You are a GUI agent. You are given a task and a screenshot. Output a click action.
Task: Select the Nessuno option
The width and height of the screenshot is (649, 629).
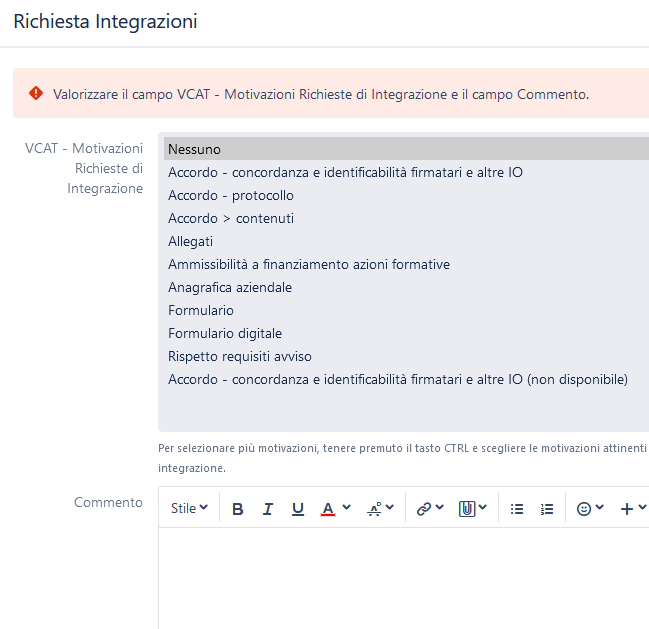406,149
